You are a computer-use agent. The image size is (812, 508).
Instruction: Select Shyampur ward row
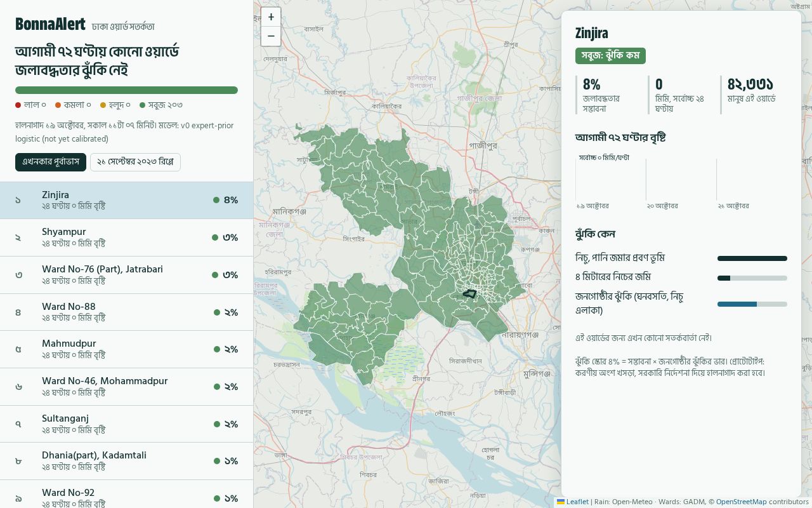point(127,237)
